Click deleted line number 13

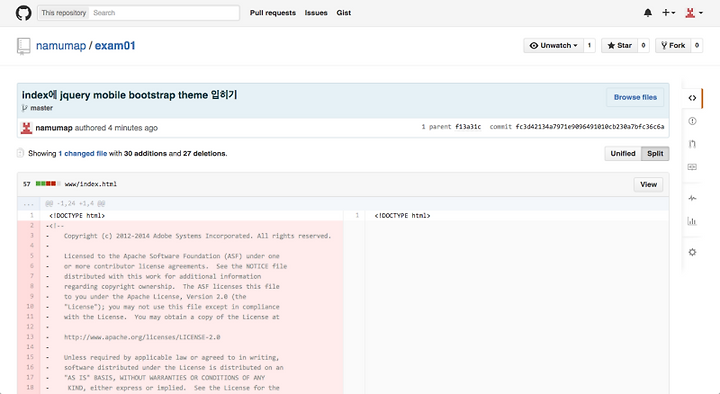30,337
